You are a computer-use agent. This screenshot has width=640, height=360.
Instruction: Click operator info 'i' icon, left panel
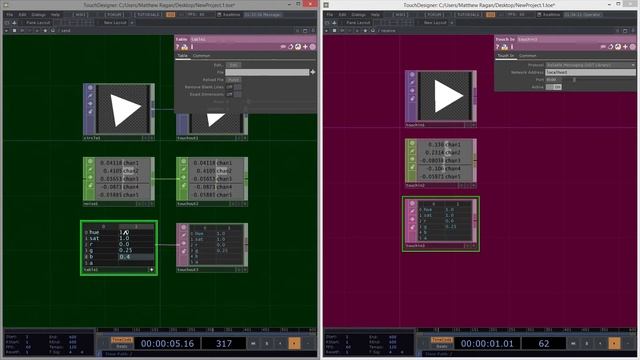click(x=192, y=47)
